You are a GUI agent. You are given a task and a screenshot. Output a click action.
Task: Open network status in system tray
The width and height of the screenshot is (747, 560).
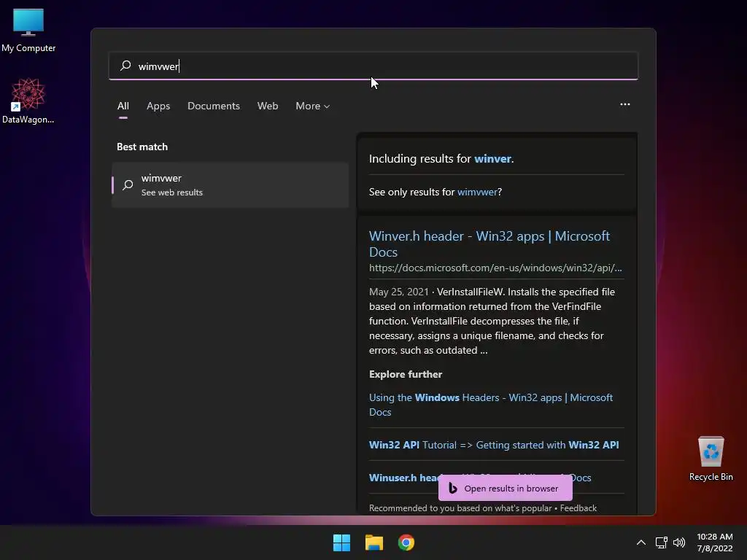(661, 542)
